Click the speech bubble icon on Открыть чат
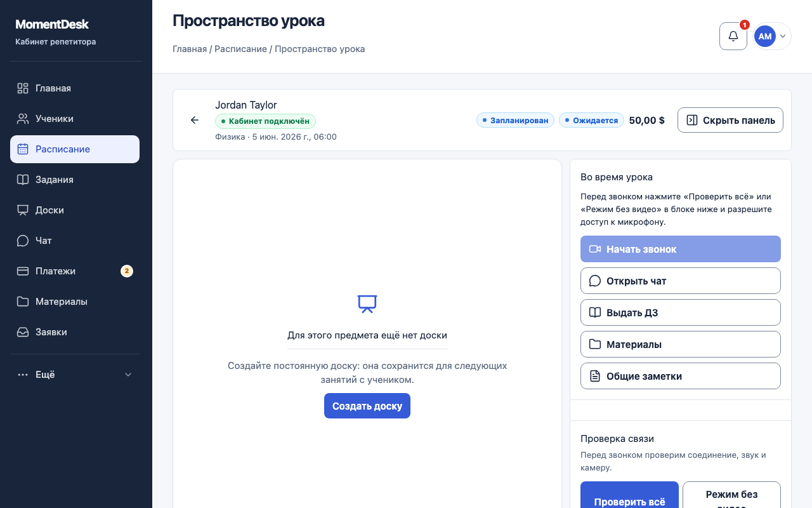This screenshot has width=812, height=508. point(595,281)
